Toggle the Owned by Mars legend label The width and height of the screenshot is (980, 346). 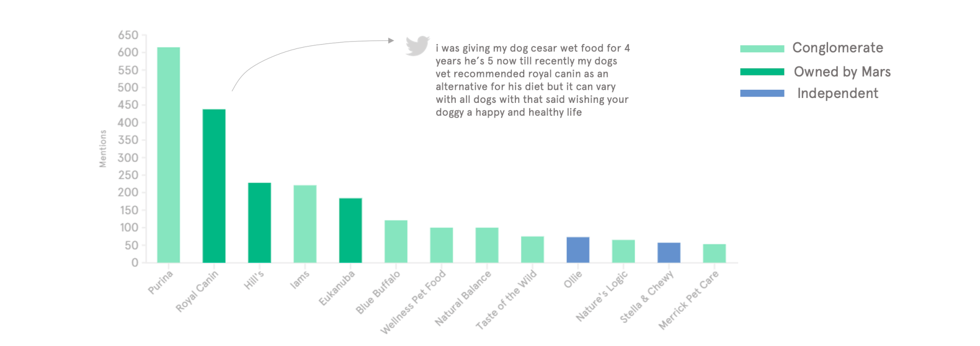(842, 72)
